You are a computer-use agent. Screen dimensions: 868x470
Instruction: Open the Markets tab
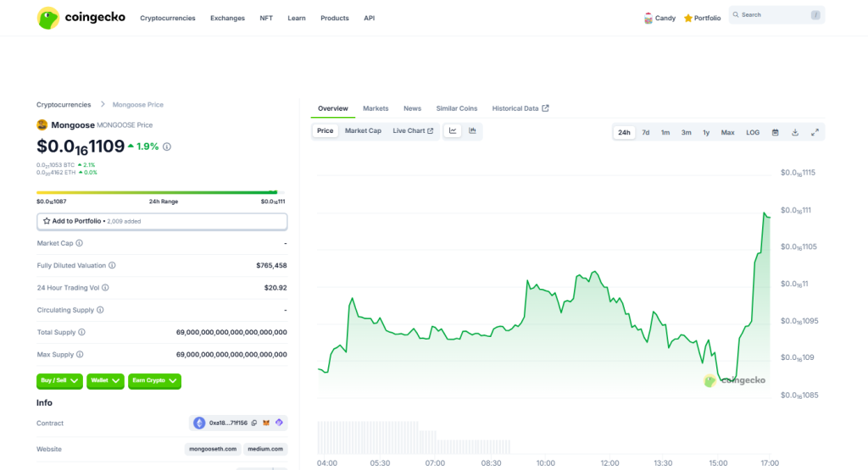pos(376,108)
